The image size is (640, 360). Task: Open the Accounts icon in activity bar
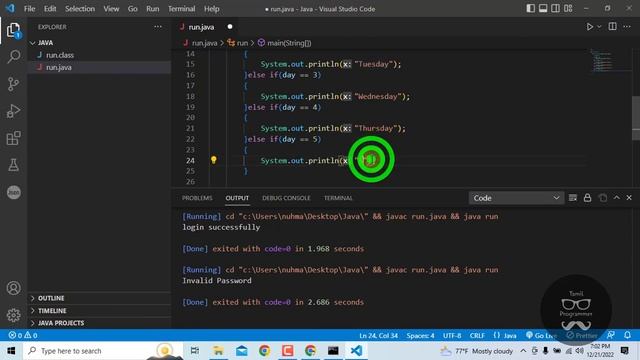click(13, 288)
